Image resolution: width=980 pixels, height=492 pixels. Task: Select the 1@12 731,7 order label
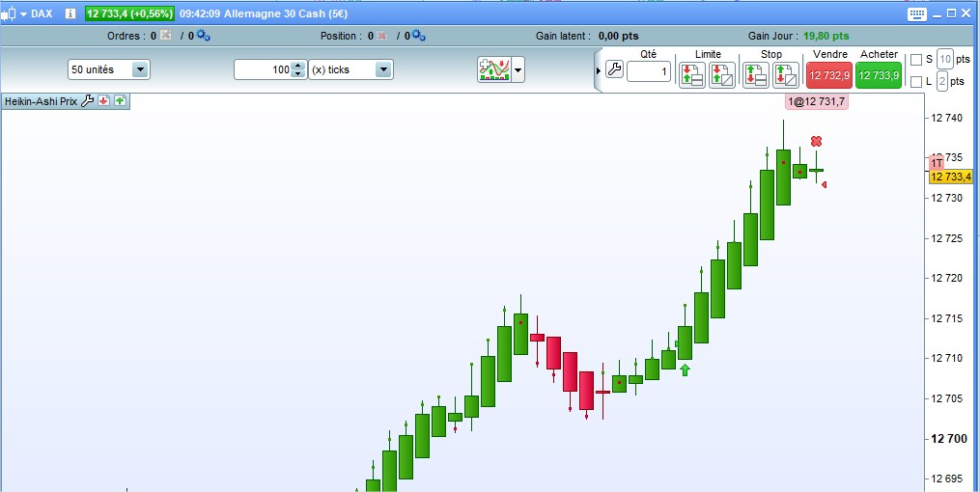point(816,102)
